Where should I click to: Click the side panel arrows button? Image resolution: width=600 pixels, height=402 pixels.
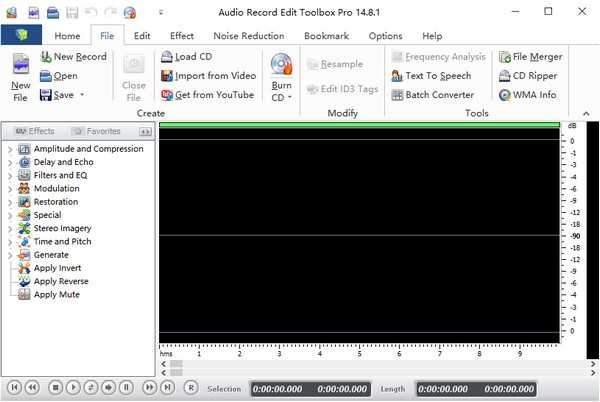tap(145, 132)
